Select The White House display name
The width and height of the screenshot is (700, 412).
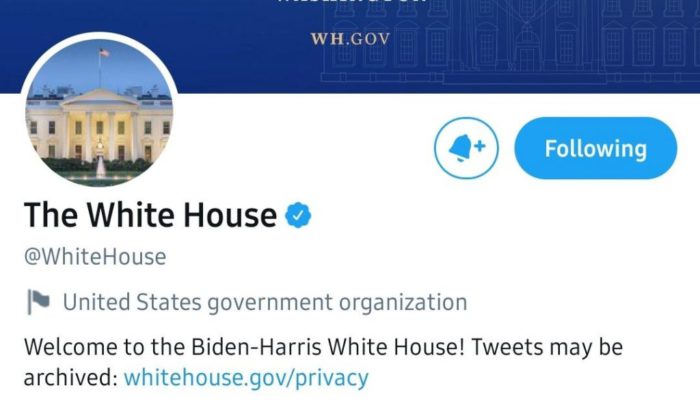point(150,215)
